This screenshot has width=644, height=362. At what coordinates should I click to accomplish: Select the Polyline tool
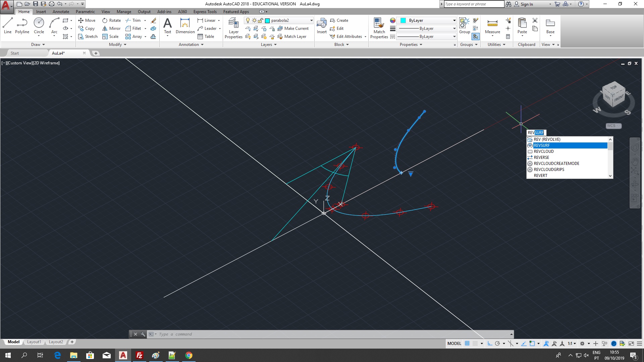click(x=22, y=26)
